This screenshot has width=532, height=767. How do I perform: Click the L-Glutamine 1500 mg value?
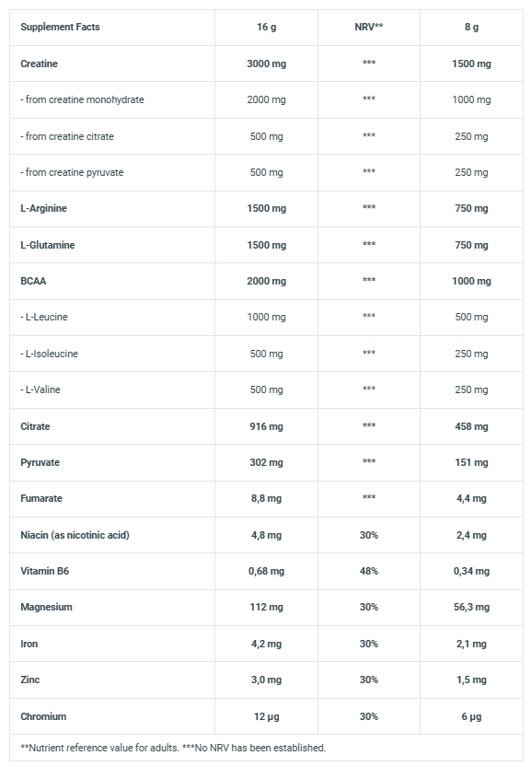point(267,245)
